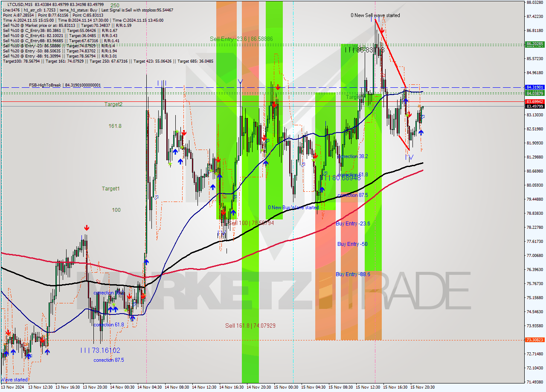Click the green 86.20285 price tag

click(x=535, y=44)
